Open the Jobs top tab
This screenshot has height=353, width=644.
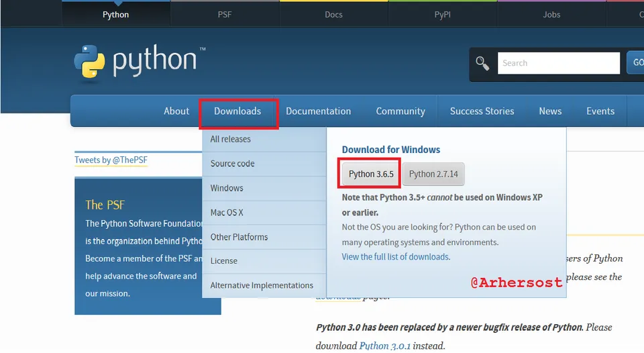click(551, 14)
